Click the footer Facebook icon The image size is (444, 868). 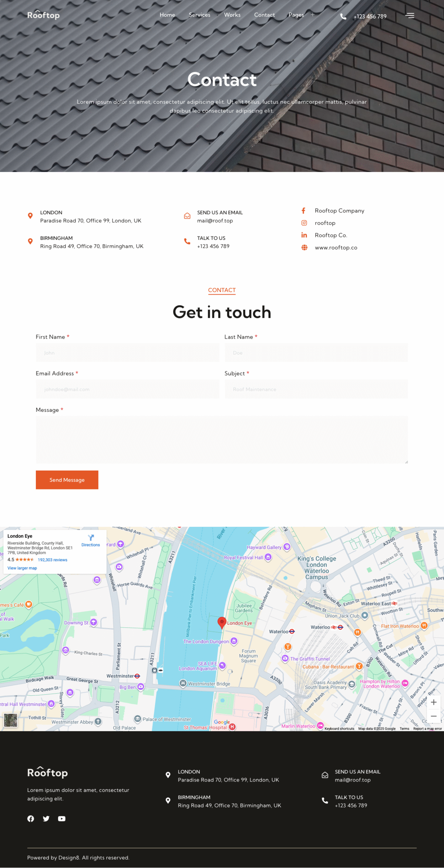pyautogui.click(x=31, y=819)
